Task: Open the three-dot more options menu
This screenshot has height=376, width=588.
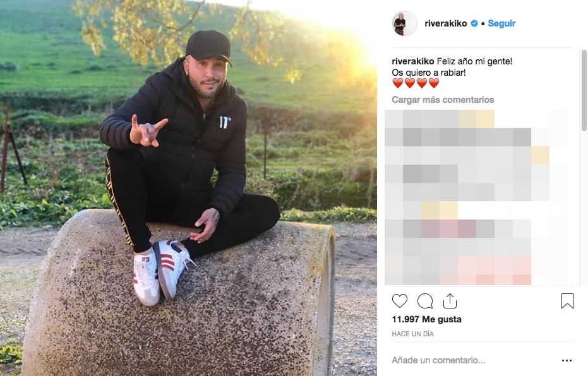Action: [x=567, y=360]
